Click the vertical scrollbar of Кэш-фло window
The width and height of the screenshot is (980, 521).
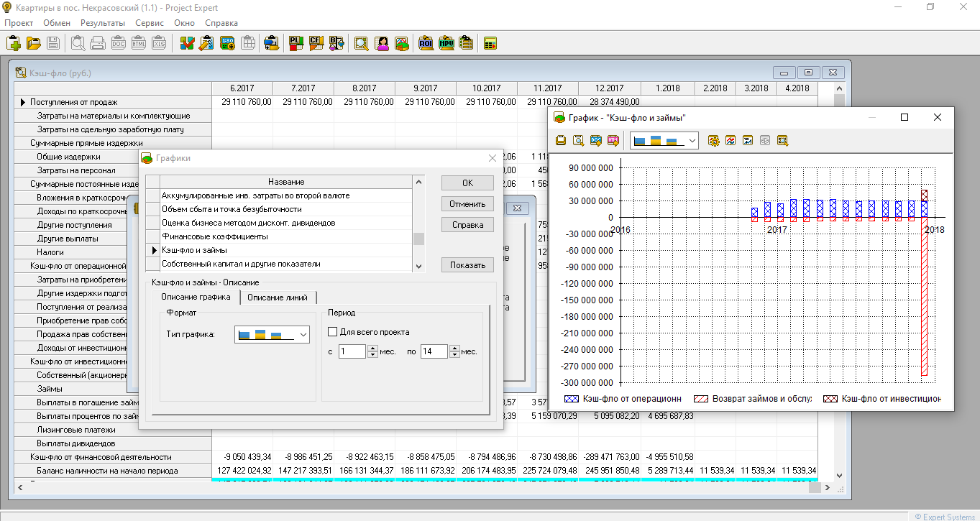tap(838, 281)
